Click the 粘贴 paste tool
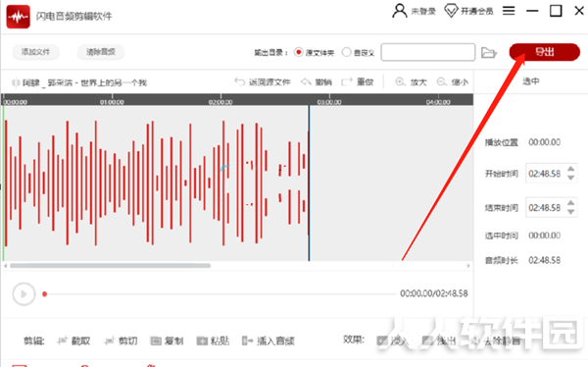The image size is (588, 367). pos(213,341)
